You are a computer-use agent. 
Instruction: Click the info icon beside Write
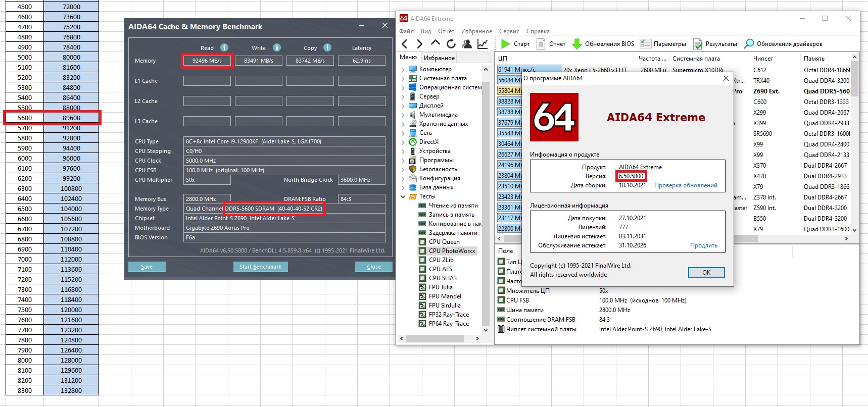(x=277, y=47)
